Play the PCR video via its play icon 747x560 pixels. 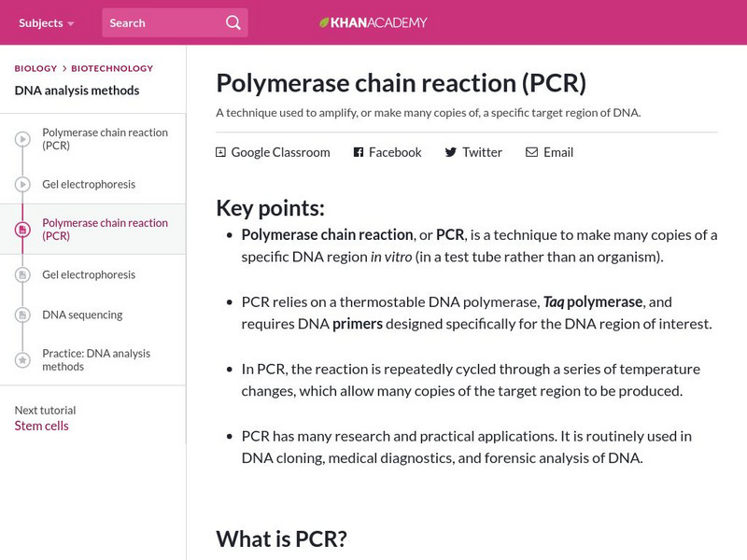[21, 138]
